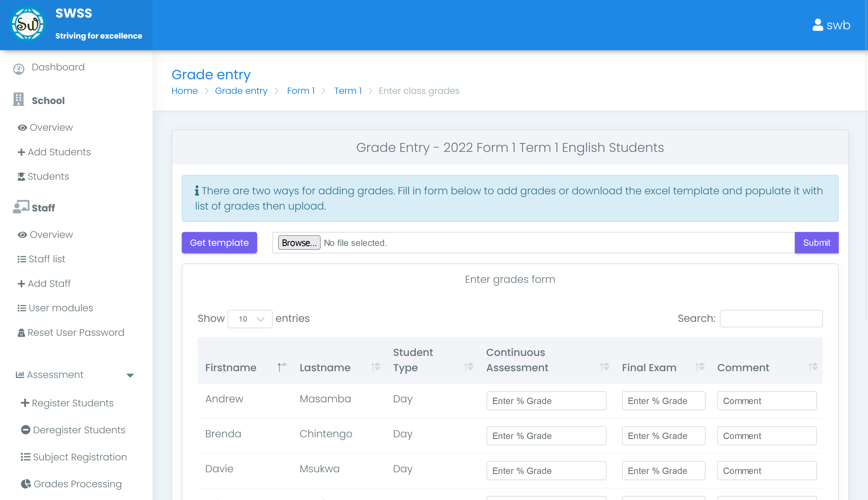Click the School building icon
This screenshot has height=500, width=868.
coord(19,100)
